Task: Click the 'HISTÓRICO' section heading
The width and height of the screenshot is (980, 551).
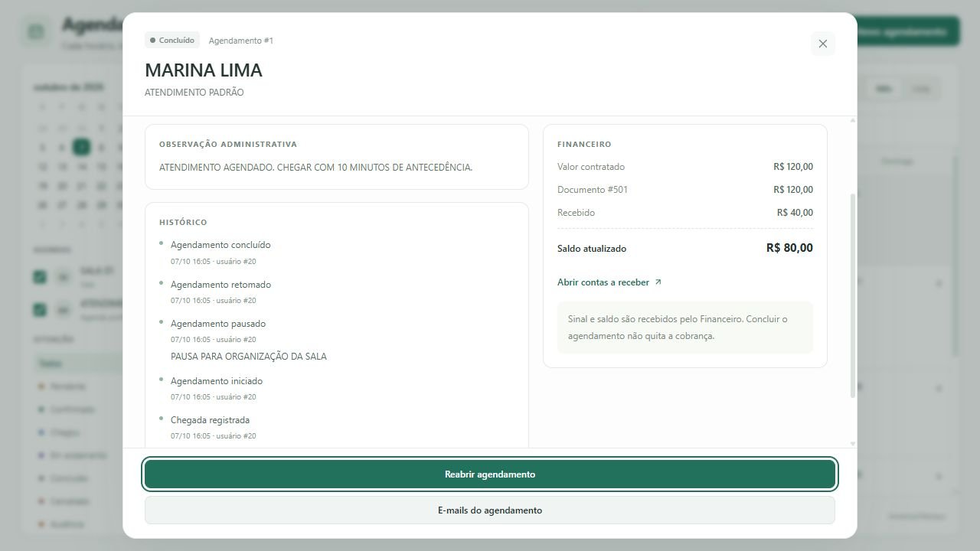Action: point(183,223)
